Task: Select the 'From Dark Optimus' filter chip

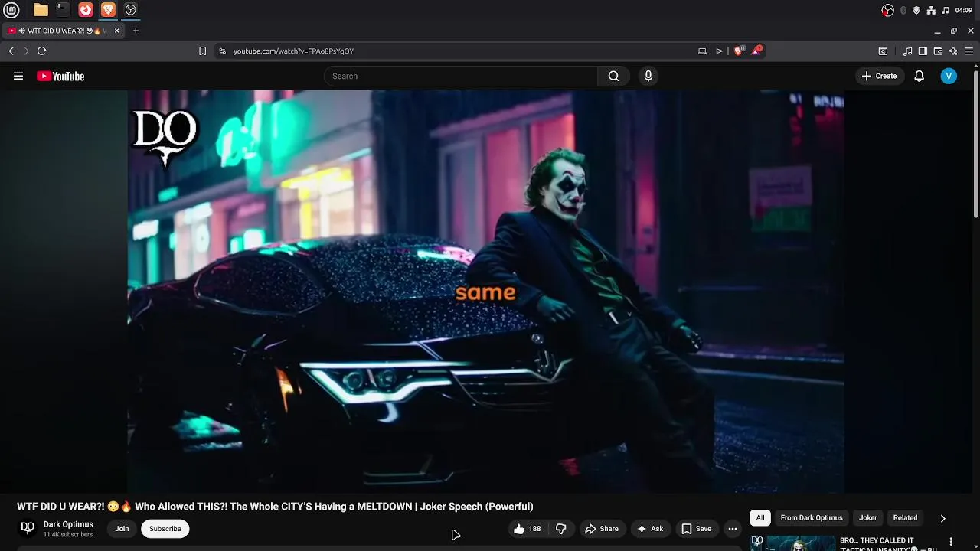Action: pyautogui.click(x=812, y=518)
